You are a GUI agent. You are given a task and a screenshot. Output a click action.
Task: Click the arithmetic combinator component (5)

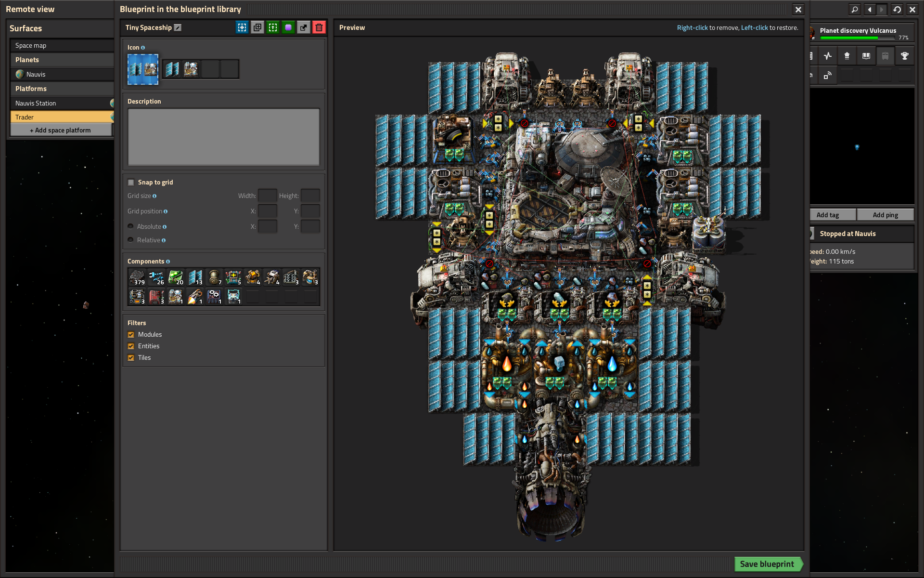point(233,277)
